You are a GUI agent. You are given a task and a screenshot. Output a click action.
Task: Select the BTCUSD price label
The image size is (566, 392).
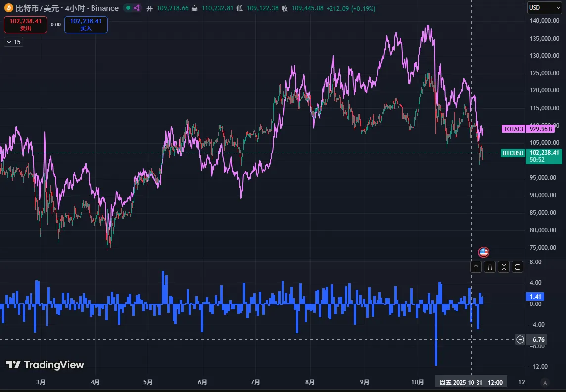513,153
